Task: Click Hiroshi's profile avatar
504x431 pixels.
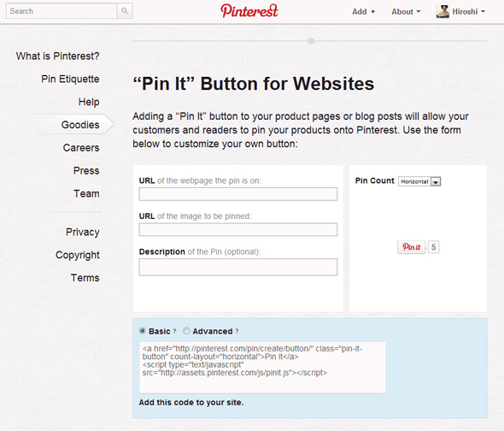Action: click(442, 12)
